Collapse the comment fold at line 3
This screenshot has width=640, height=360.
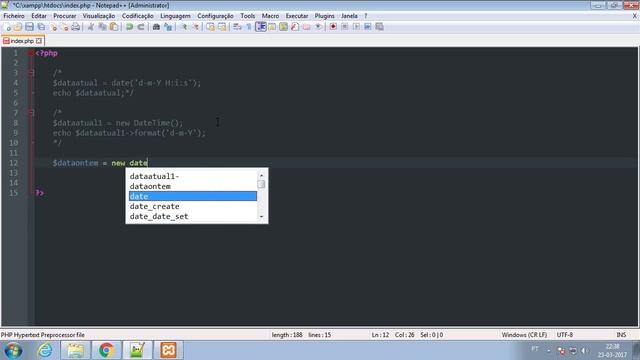coord(31,73)
